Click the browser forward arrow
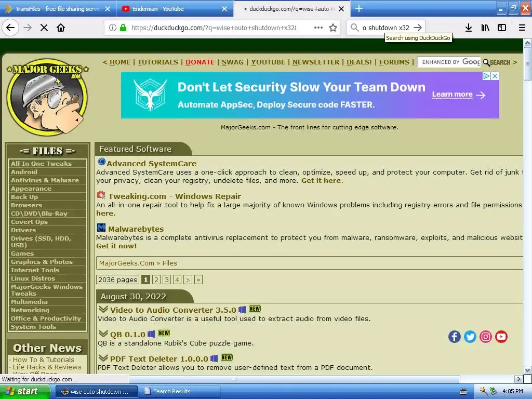This screenshot has width=532, height=399. coord(28,28)
